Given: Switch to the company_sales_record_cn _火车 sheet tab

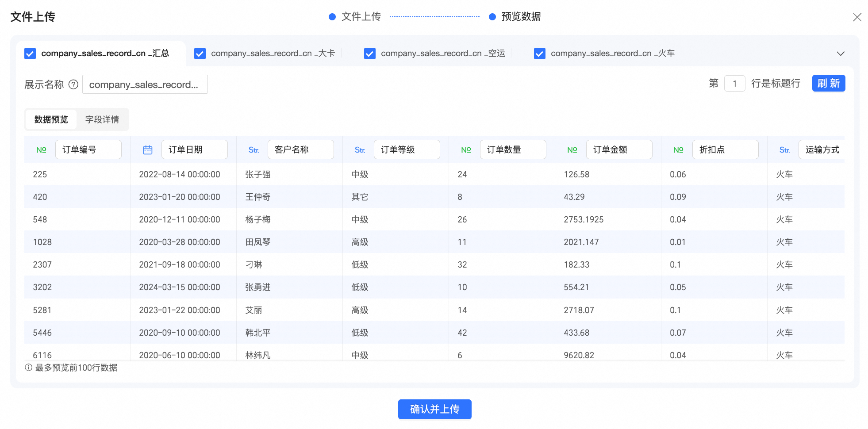Looking at the screenshot, I should 613,54.
